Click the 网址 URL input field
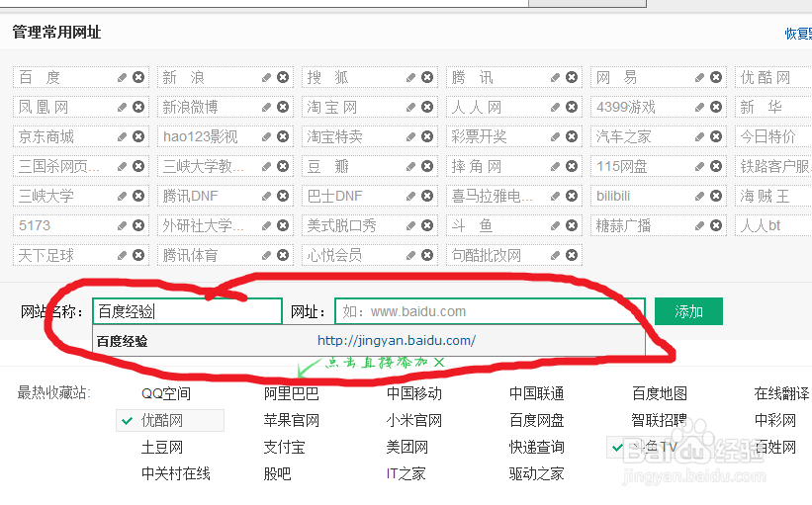Viewport: 812px width, 505px height. tap(490, 311)
